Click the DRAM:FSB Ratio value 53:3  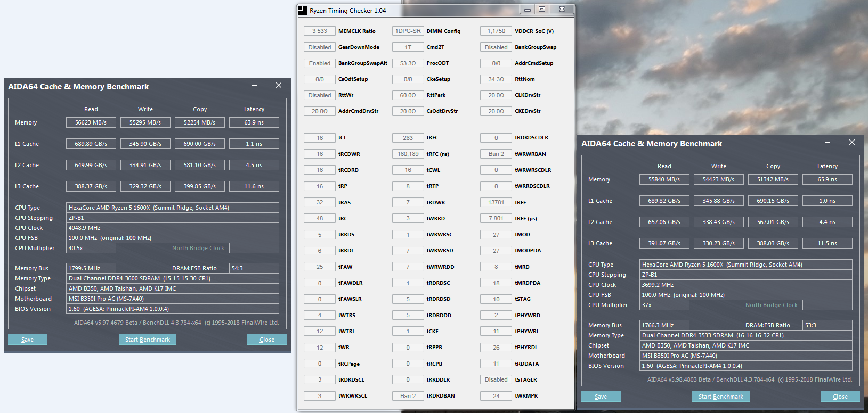coord(828,325)
